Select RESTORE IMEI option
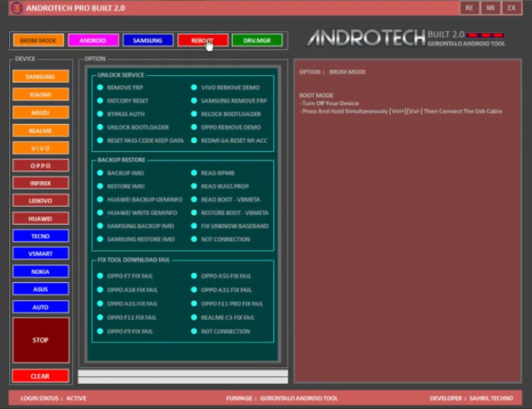This screenshot has height=409, width=532. click(121, 186)
